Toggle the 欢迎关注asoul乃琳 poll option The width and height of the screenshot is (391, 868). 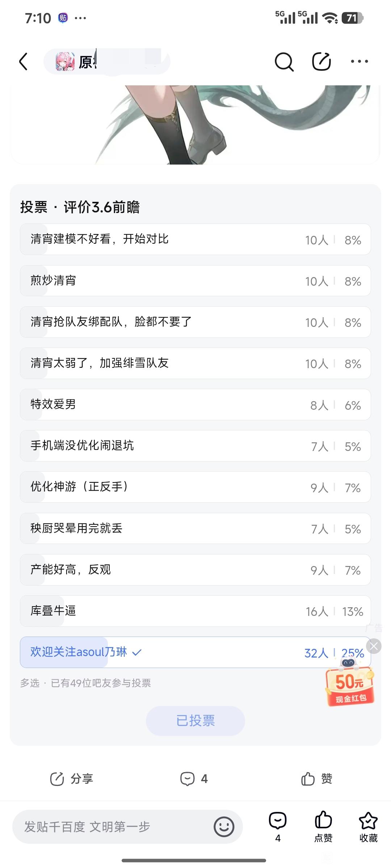pos(195,652)
